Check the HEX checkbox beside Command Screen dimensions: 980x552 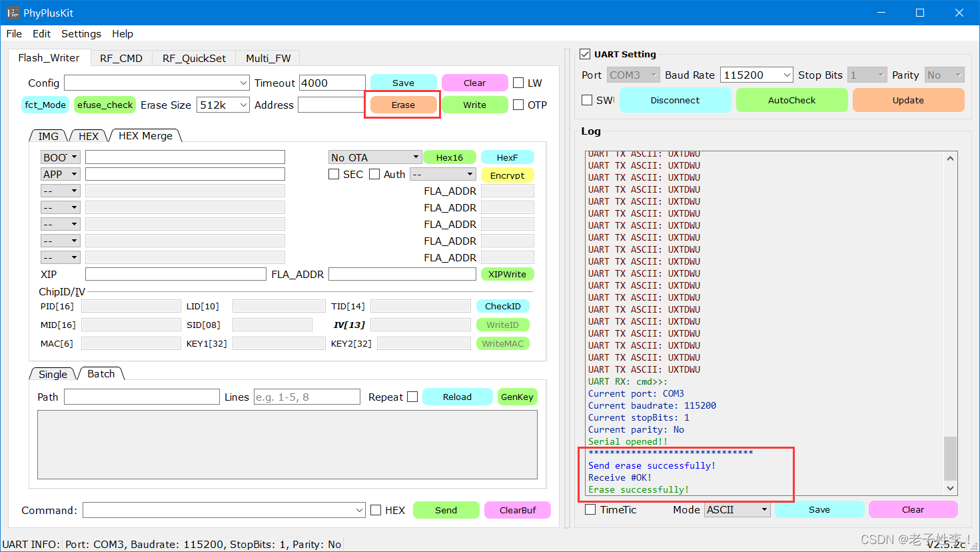tap(376, 510)
